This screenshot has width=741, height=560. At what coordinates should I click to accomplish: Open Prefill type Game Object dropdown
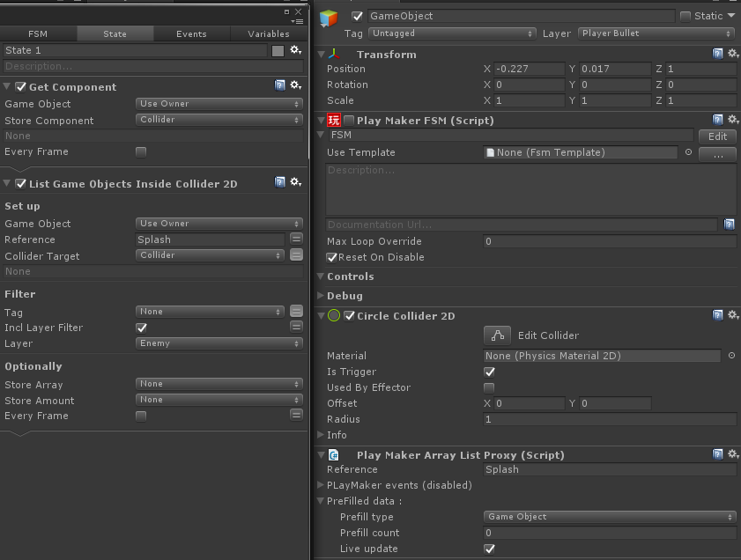[x=610, y=517]
